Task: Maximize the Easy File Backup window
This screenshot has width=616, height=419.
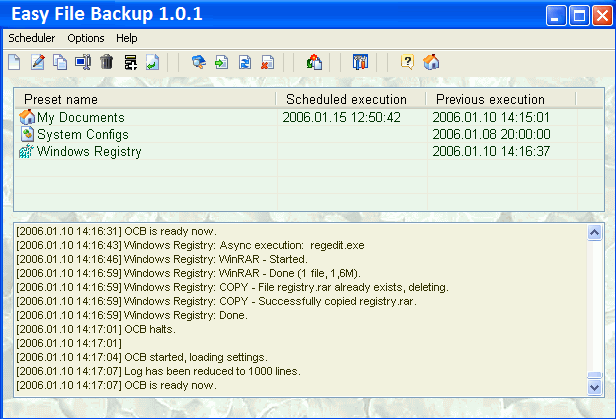Action: click(579, 16)
